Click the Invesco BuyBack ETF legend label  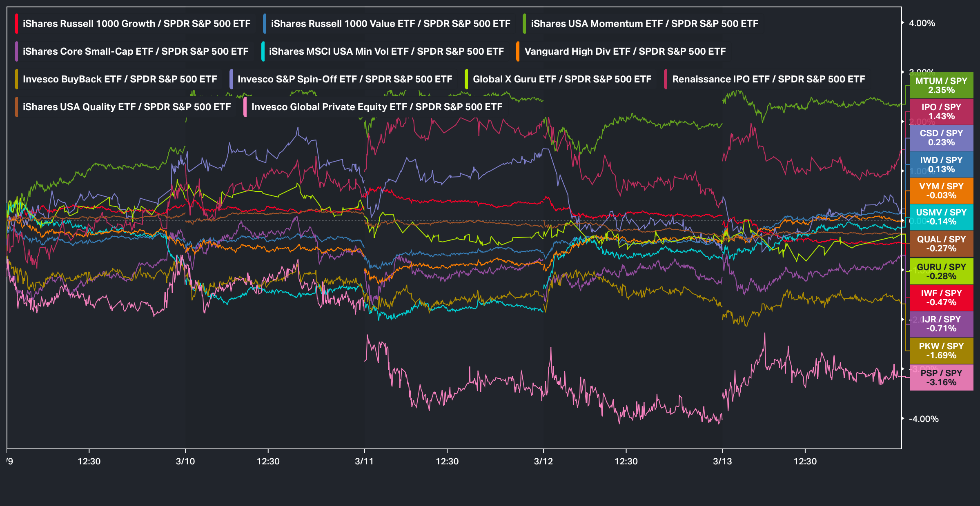point(120,79)
